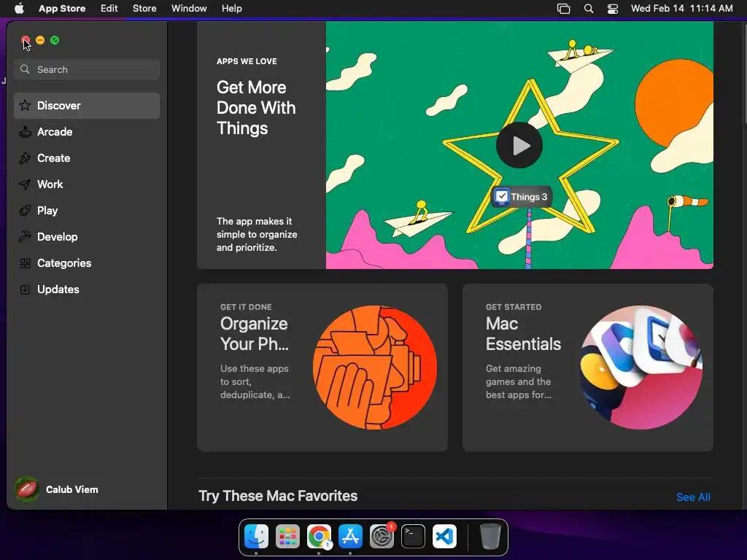Minimize the App Store window
The width and height of the screenshot is (747, 560).
click(40, 40)
